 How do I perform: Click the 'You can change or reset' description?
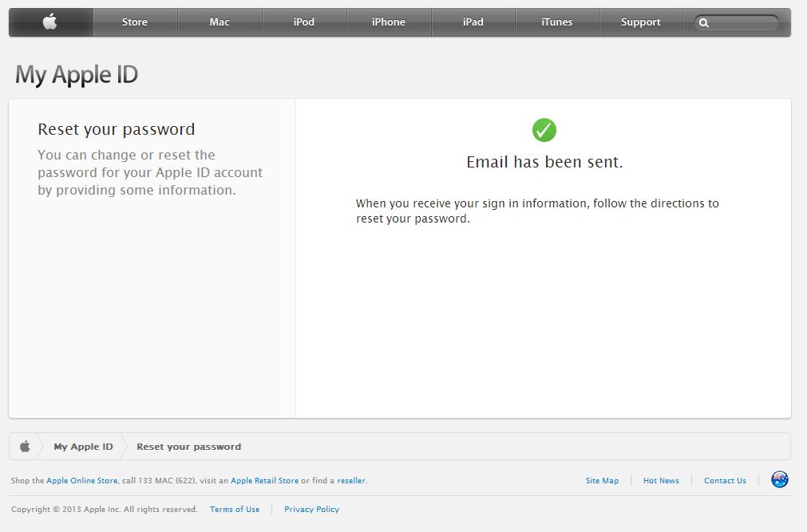point(150,172)
